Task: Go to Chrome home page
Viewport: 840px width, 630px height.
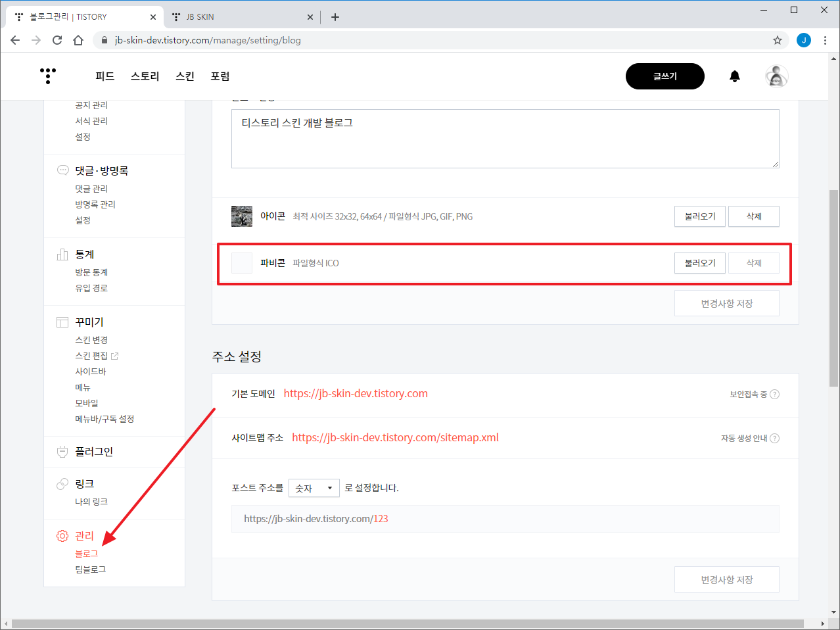Action: [78, 40]
